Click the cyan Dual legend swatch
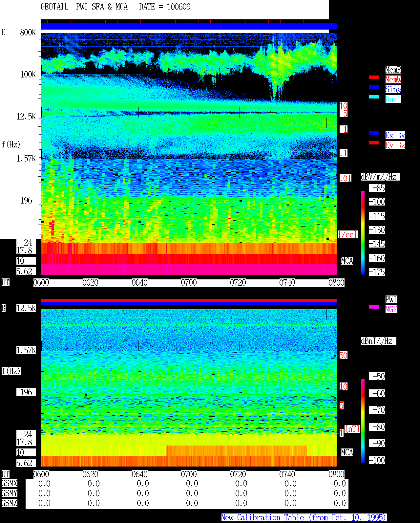Image resolution: width=420 pixels, height=523 pixels. [374, 97]
